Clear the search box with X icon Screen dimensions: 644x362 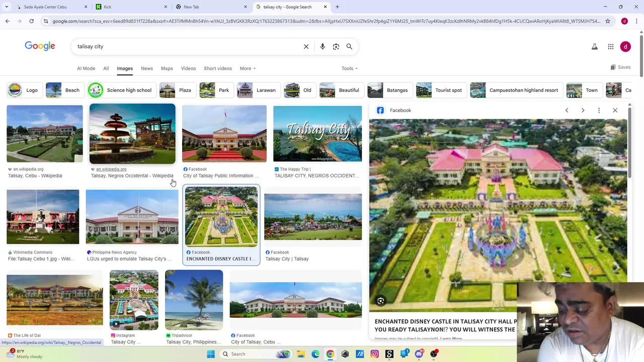[x=306, y=46]
